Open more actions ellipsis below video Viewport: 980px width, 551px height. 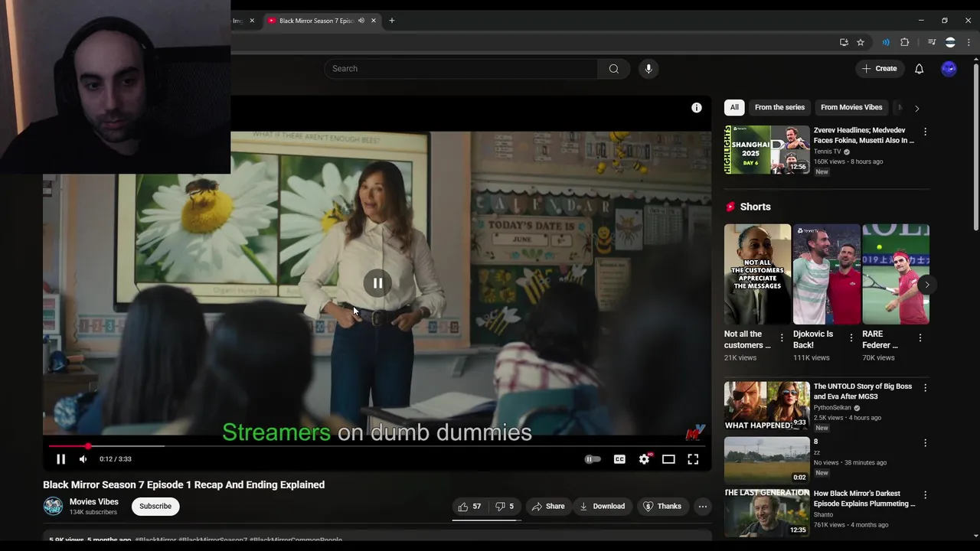[703, 507]
